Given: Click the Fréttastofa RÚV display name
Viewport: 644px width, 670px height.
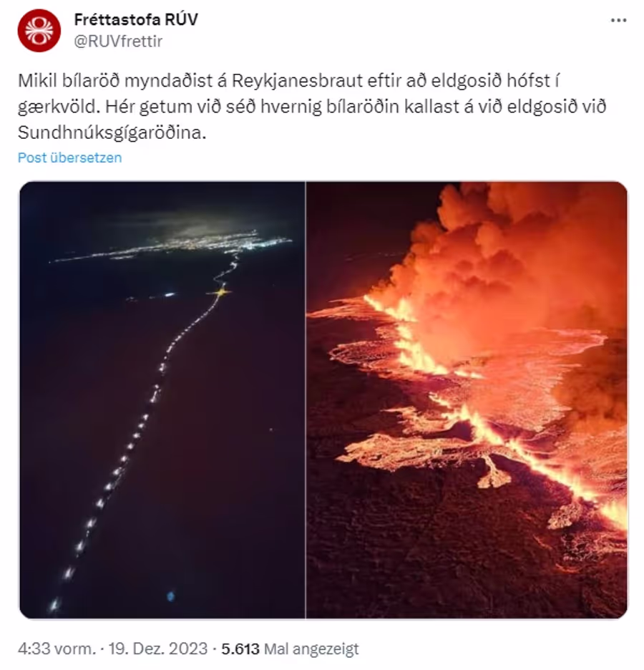Looking at the screenshot, I should click(x=136, y=19).
